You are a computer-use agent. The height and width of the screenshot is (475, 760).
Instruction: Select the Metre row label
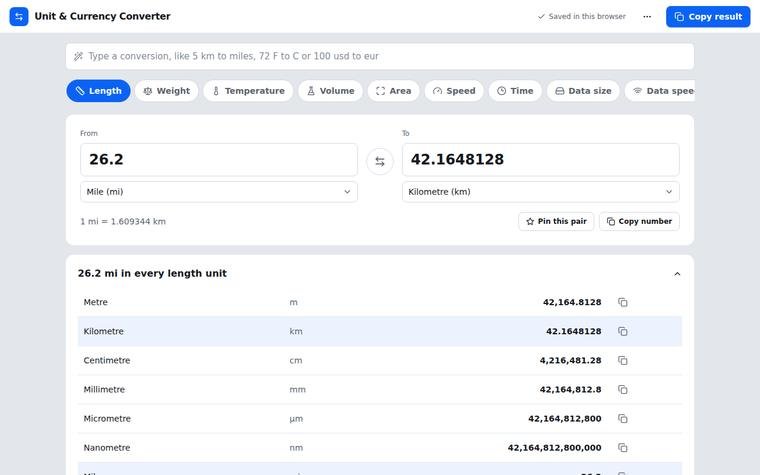pos(95,302)
